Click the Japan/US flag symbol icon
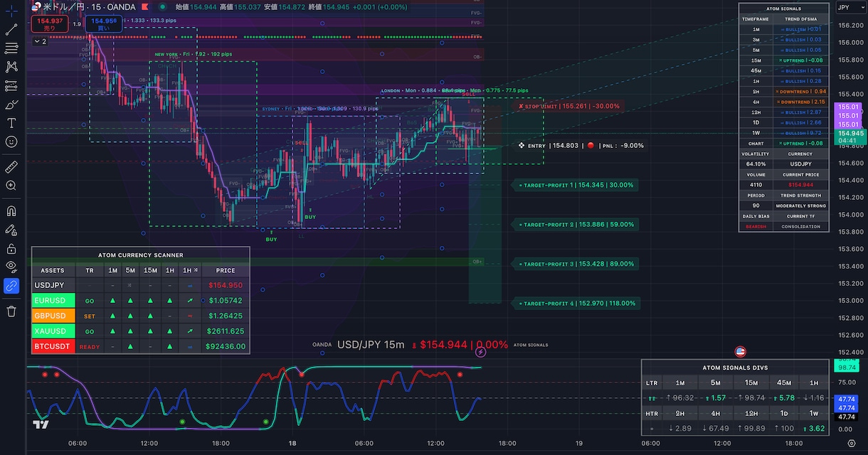This screenshot has height=455, width=868. (x=36, y=6)
